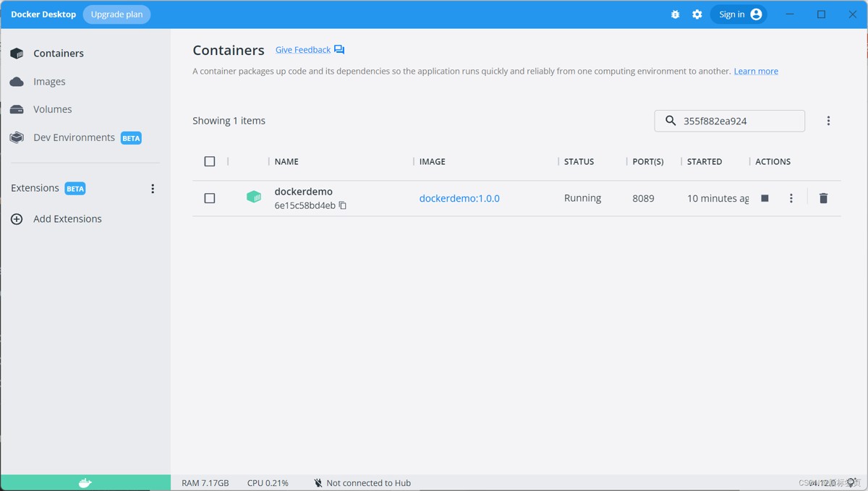868x491 pixels.
Task: Sort by the IMAGE column header
Action: tap(433, 161)
